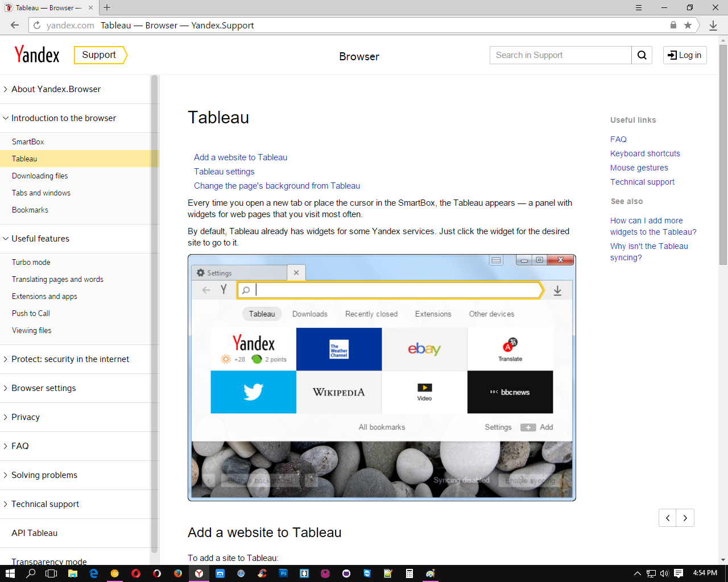Click the volume speaker tray icon
The height and width of the screenshot is (582, 728).
664,573
